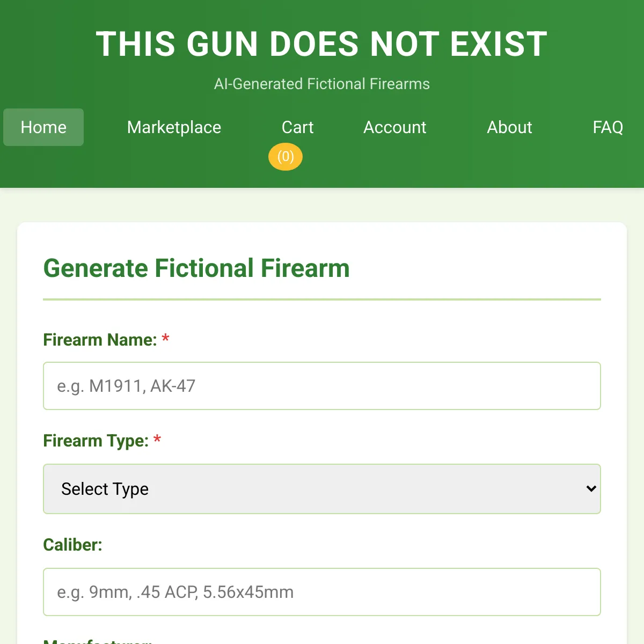
Task: Visit the About page link
Action: (509, 127)
